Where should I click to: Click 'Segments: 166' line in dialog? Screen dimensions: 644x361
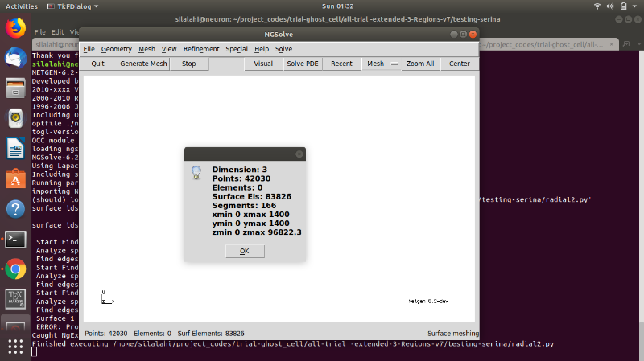[x=244, y=206]
